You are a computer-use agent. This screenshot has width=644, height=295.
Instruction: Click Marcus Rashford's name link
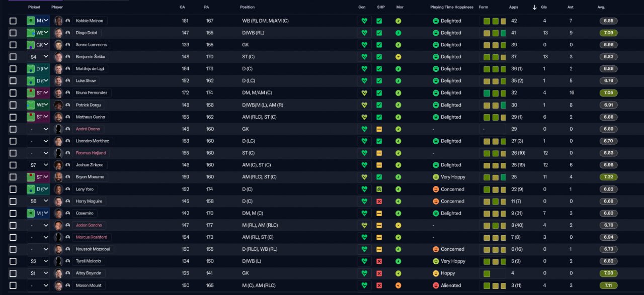(x=91, y=237)
